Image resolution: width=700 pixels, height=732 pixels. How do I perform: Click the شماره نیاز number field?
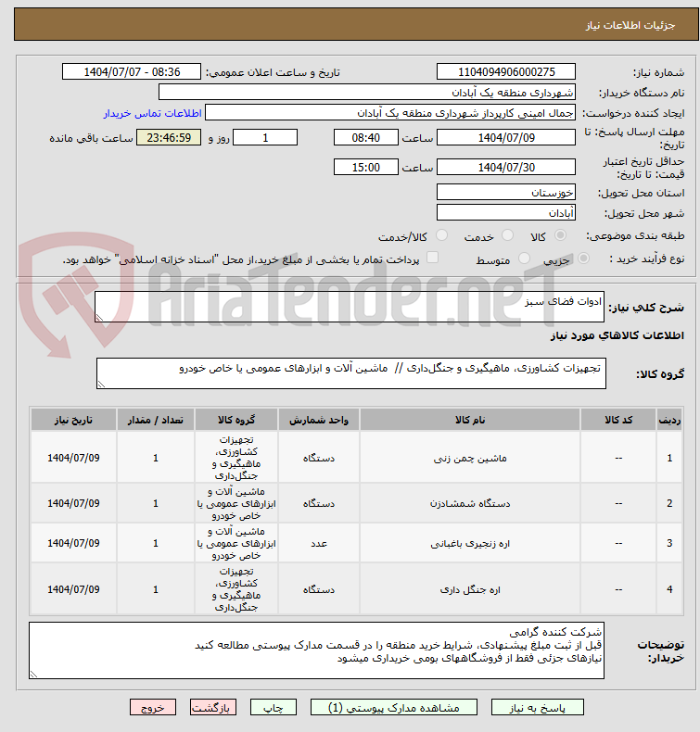[505, 72]
